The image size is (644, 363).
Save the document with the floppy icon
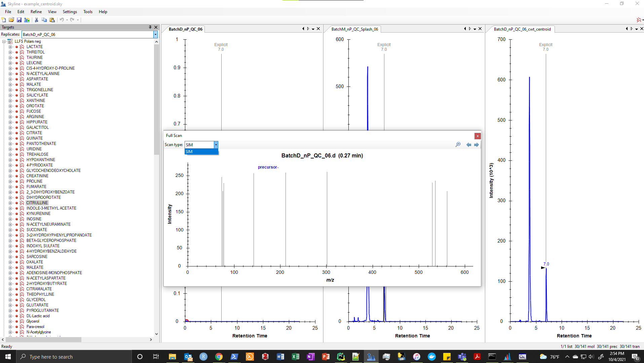point(19,20)
